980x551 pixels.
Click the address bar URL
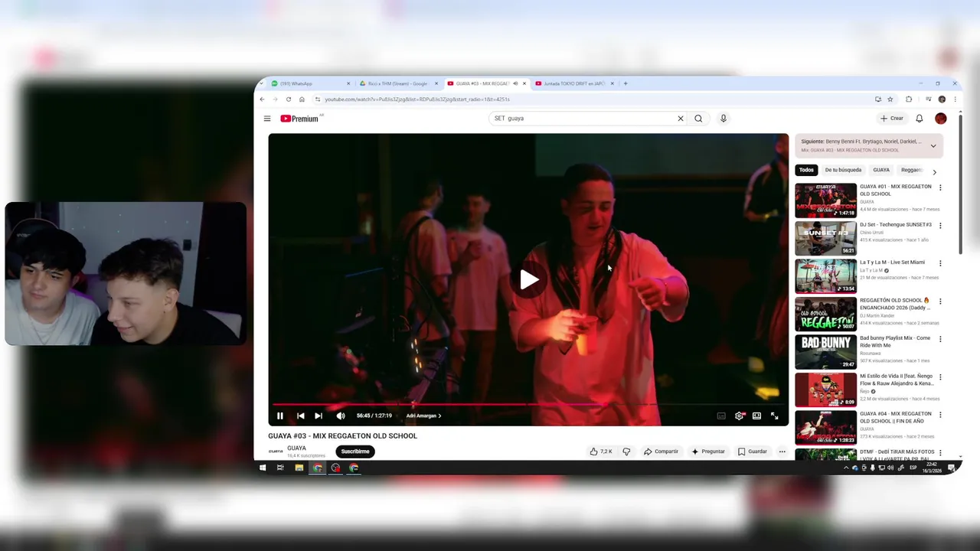(417, 99)
